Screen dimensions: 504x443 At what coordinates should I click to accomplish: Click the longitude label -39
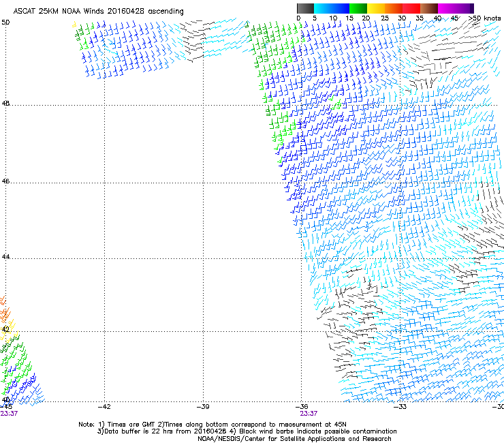click(203, 407)
